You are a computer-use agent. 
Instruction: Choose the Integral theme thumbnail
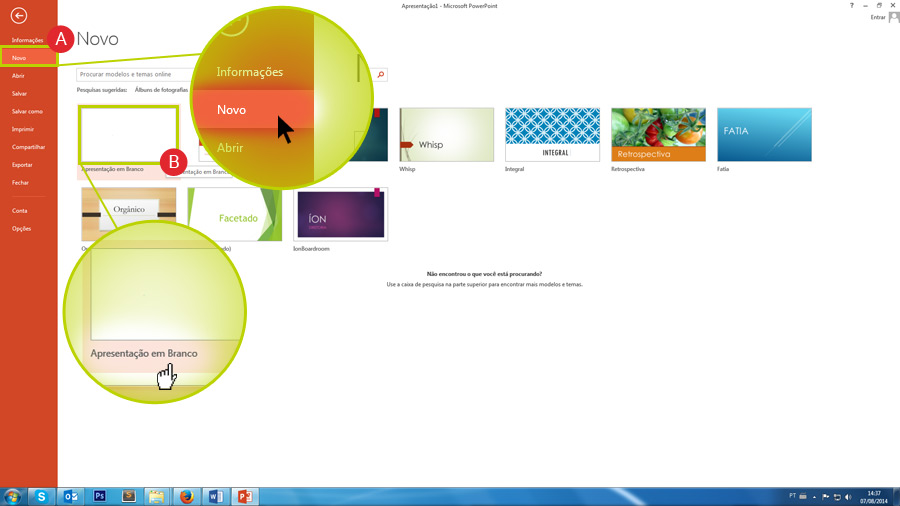click(552, 134)
